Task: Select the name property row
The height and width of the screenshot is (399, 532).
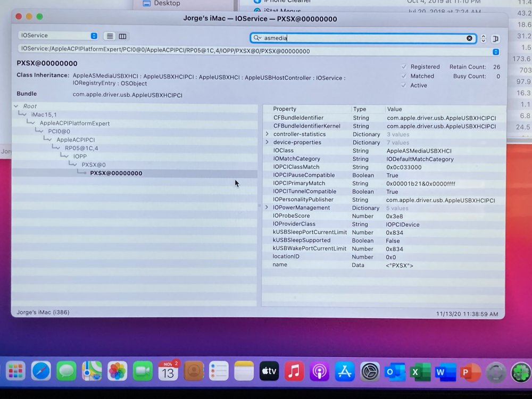Action: pos(384,265)
